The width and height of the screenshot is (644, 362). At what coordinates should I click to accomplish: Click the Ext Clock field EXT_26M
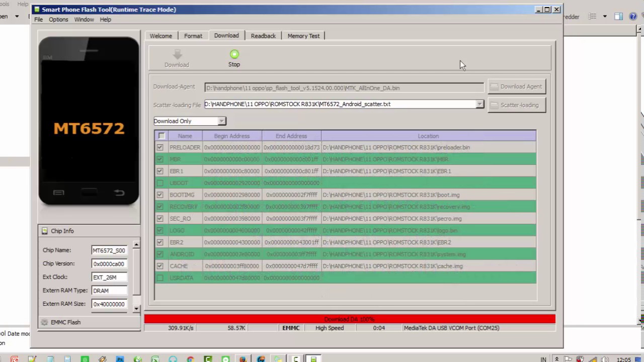[109, 277]
